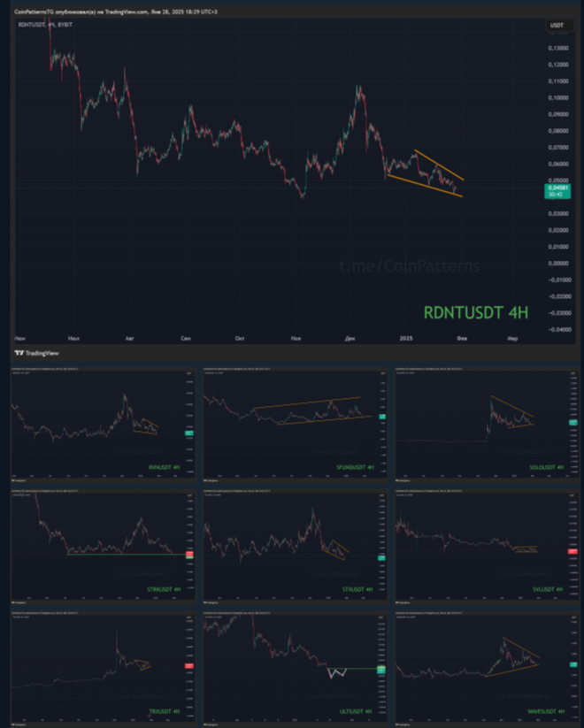Click the 2025 year label on time axis

coord(406,339)
